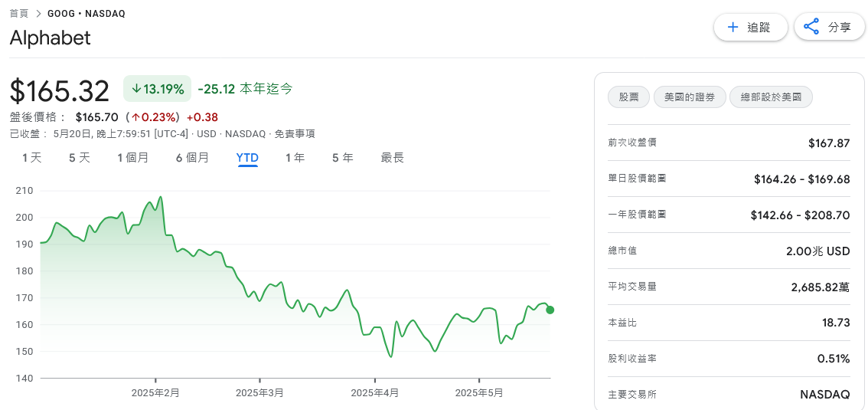Screen dimensions: 868x410
Task: Click the breadcrumb chevron after 首頁
Action: 39,13
